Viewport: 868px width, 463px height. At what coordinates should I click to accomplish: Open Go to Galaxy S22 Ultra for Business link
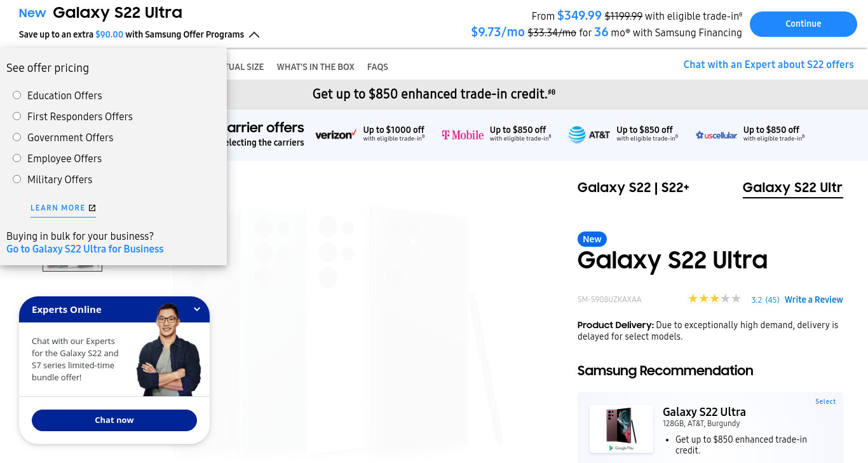click(85, 249)
